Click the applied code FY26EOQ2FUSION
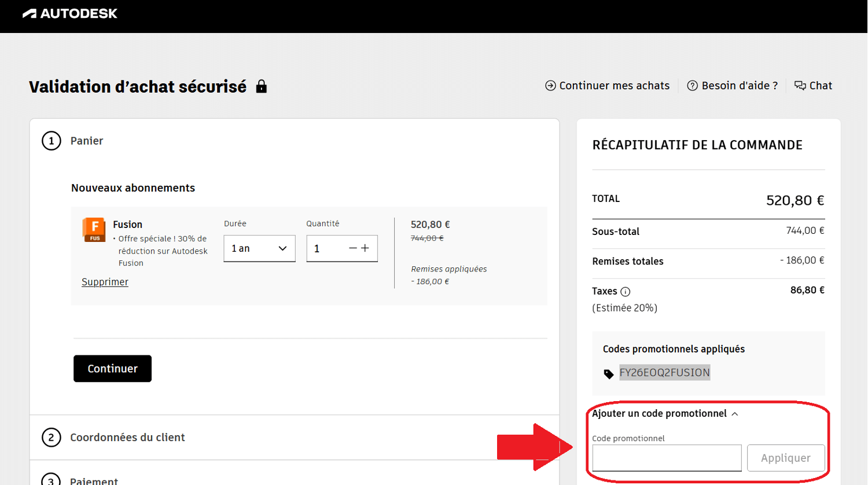 click(664, 373)
